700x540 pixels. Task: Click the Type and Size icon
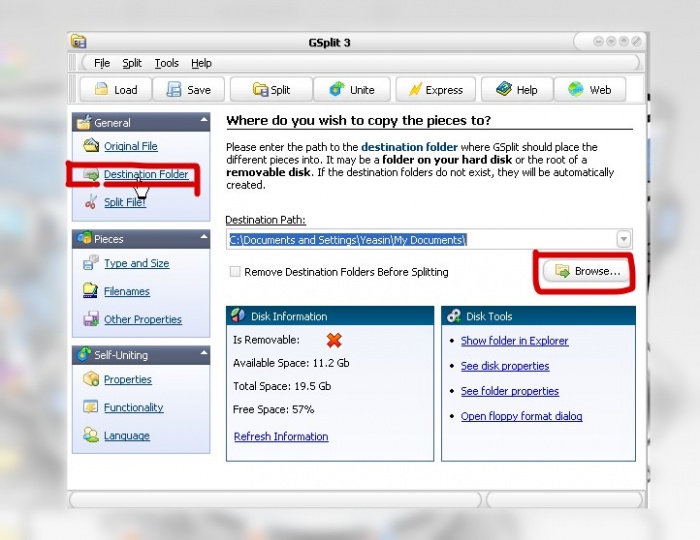click(91, 262)
